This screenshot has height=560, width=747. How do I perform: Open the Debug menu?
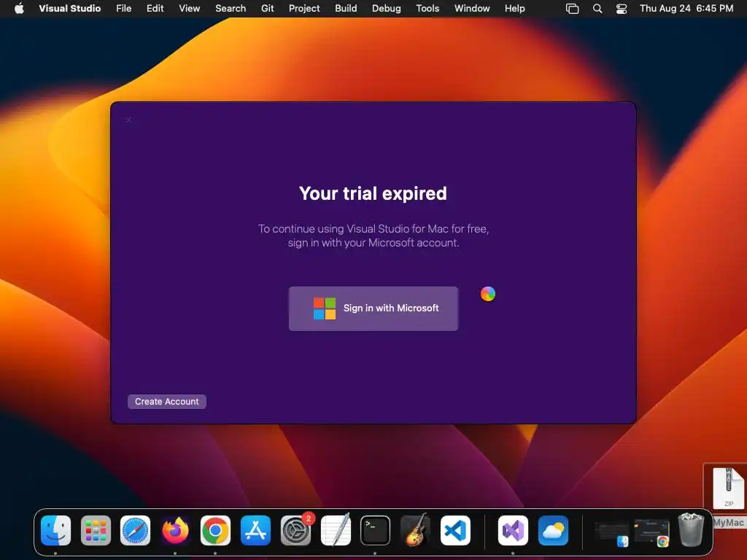point(387,8)
